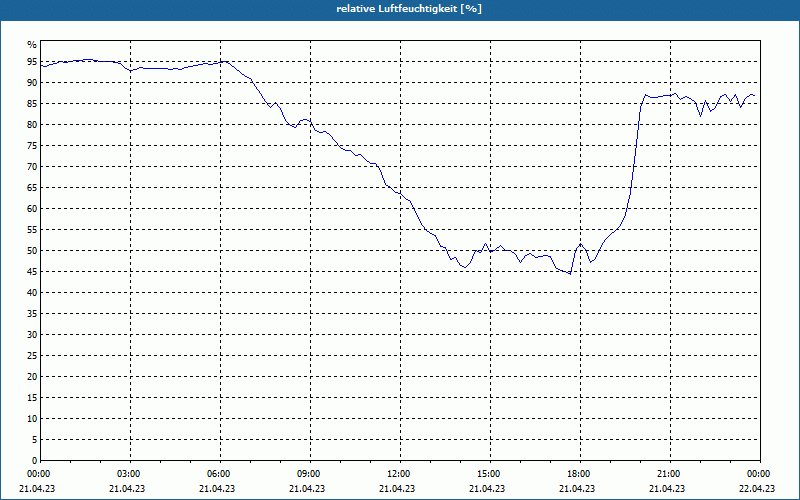Screen dimensions: 800x500
Task: Click the 80 y-axis value
Action: [x=32, y=124]
